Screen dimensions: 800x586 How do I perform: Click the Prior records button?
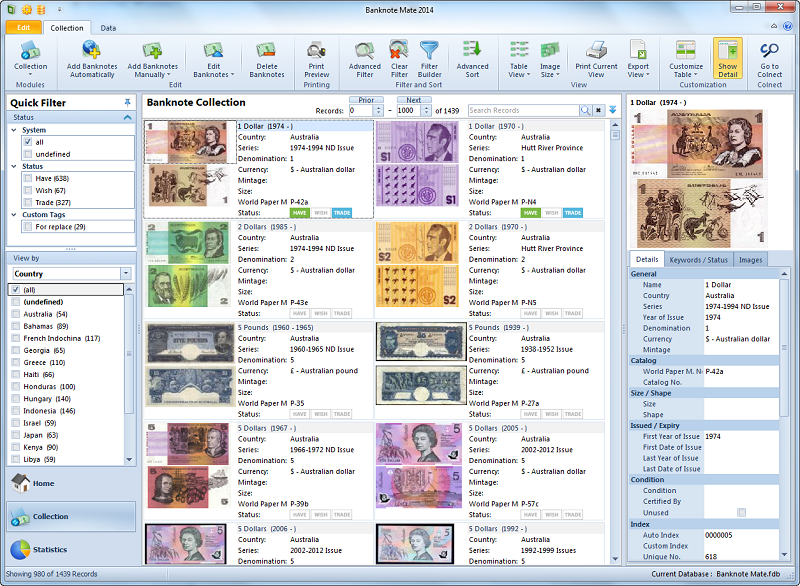pos(366,100)
